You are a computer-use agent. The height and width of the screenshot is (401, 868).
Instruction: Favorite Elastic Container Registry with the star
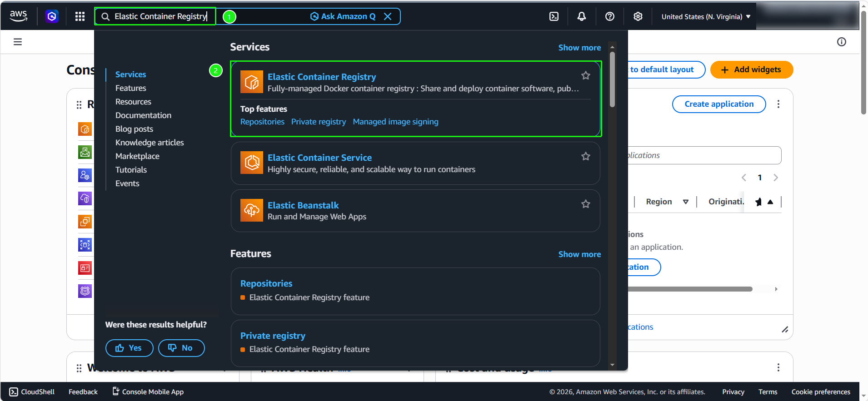click(x=586, y=75)
